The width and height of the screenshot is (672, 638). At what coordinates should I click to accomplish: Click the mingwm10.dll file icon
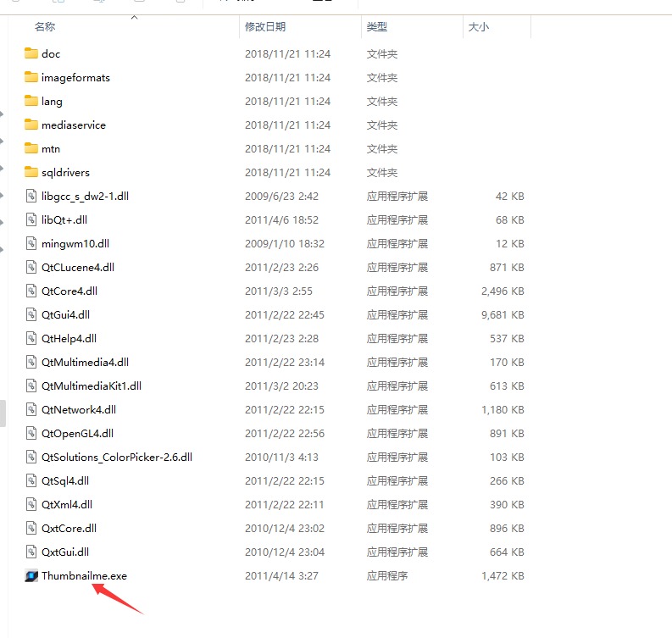tap(31, 243)
